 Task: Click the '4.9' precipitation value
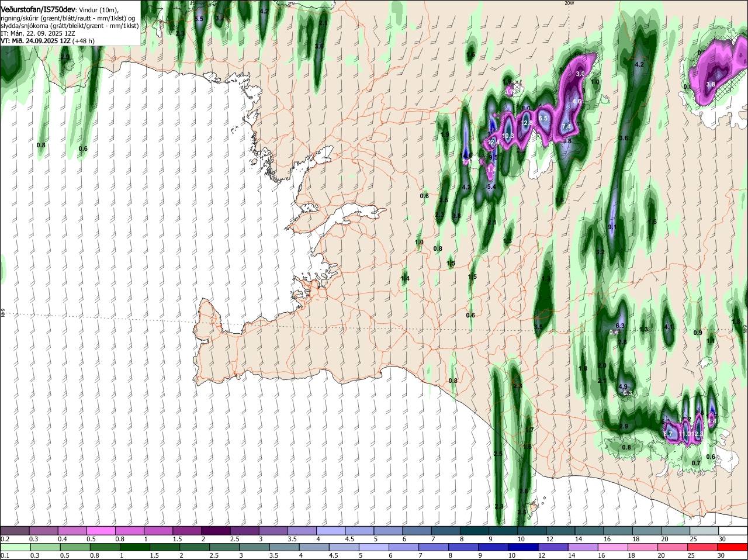pos(622,386)
